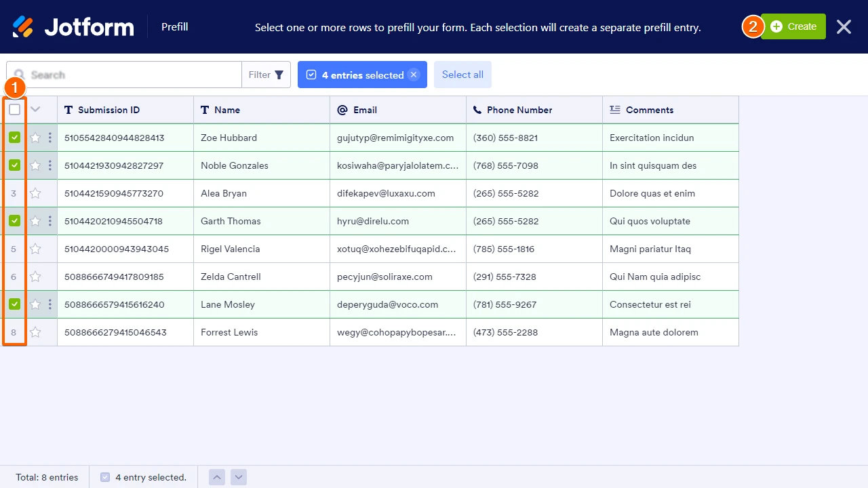
Task: Go to next entry with down arrow
Action: pos(239,477)
